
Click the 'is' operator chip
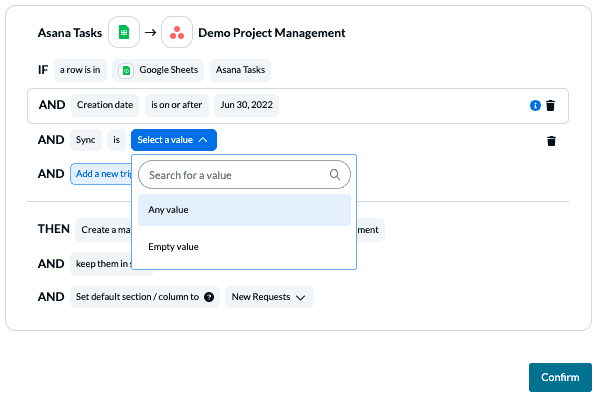[x=116, y=140]
